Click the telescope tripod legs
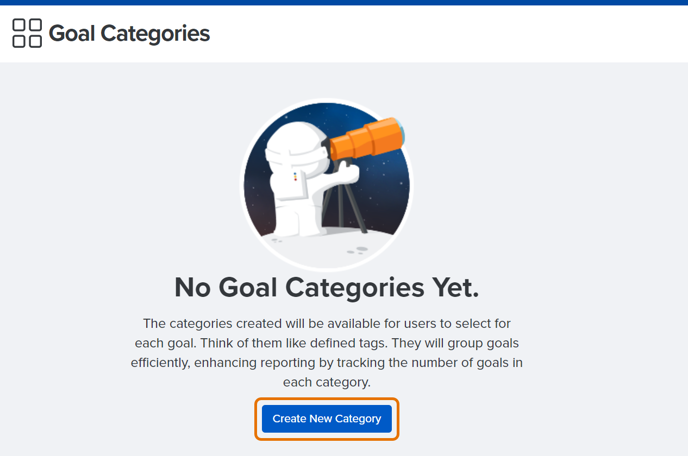The height and width of the screenshot is (456, 688). (x=343, y=200)
